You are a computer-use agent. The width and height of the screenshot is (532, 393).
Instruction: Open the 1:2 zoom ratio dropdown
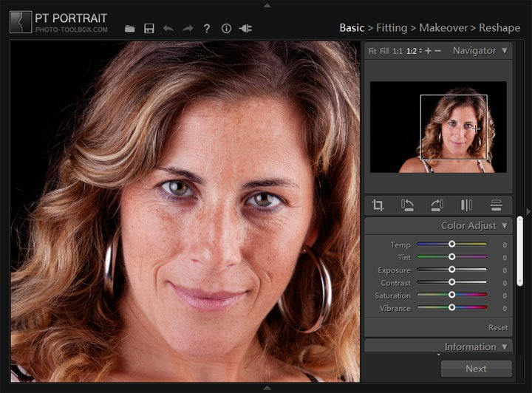pyautogui.click(x=414, y=51)
